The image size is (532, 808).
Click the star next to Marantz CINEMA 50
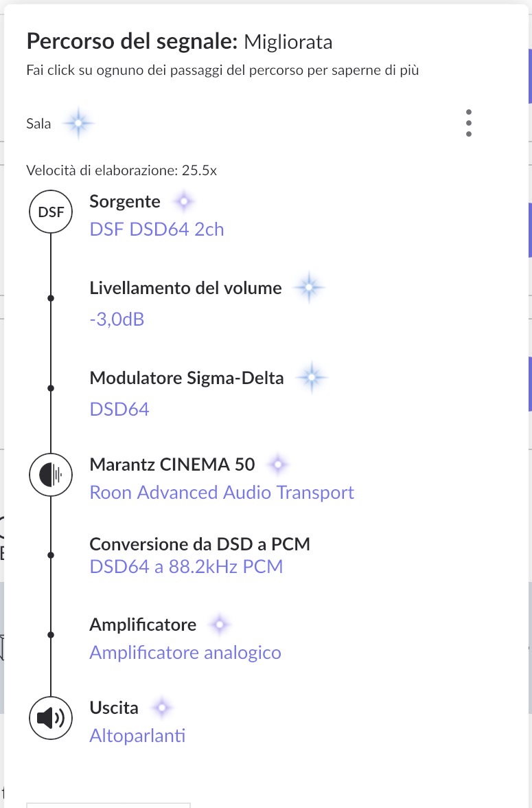pos(277,465)
